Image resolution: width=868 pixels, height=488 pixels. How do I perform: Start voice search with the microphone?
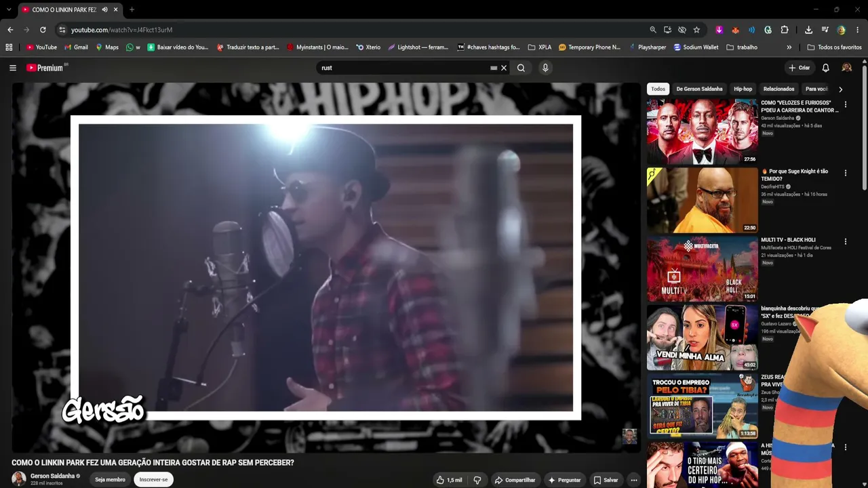coord(545,68)
